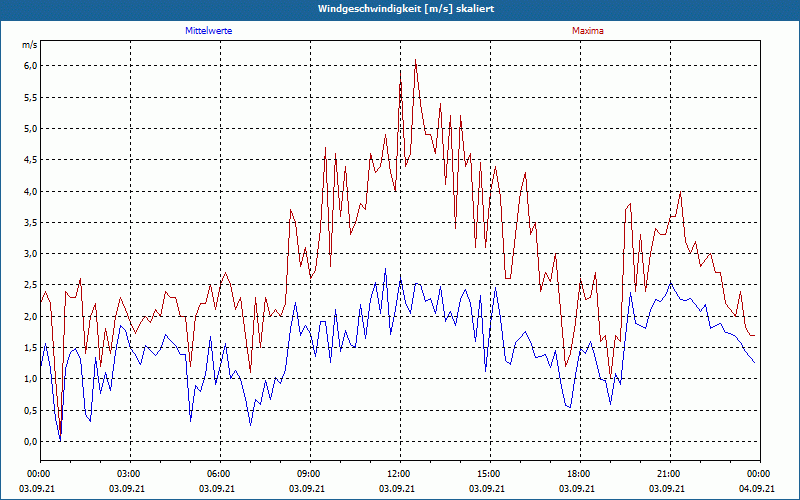
Task: Click the blue Mittelwerte legend label
Action: pyautogui.click(x=209, y=31)
